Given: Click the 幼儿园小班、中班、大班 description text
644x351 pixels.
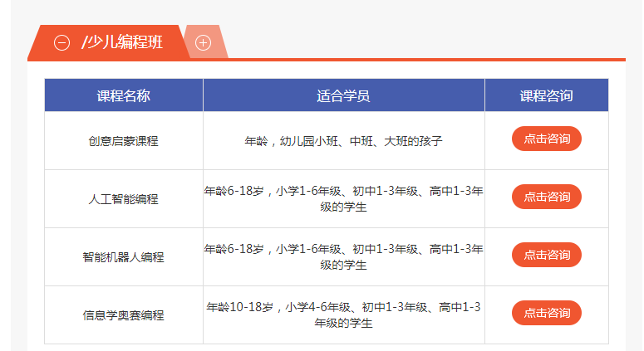Looking at the screenshot, I should pyautogui.click(x=343, y=141).
